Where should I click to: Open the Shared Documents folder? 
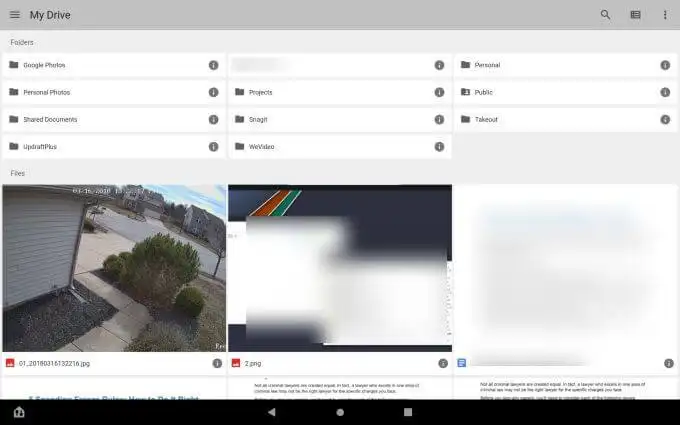click(x=114, y=120)
